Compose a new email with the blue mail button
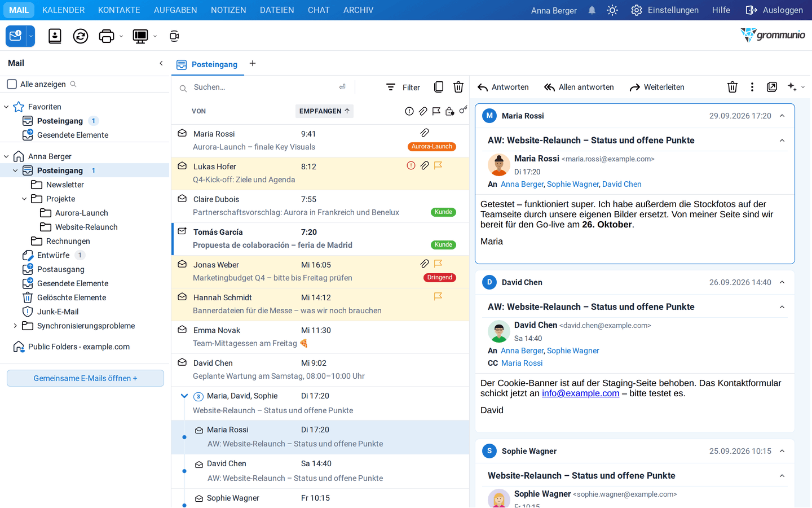Image resolution: width=812 pixels, height=508 pixels. (x=16, y=36)
